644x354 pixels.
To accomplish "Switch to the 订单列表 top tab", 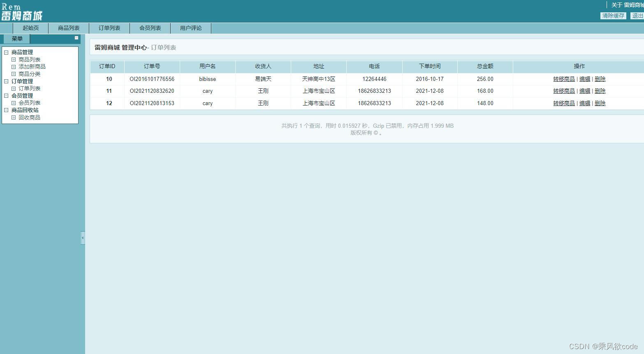I will 109,28.
